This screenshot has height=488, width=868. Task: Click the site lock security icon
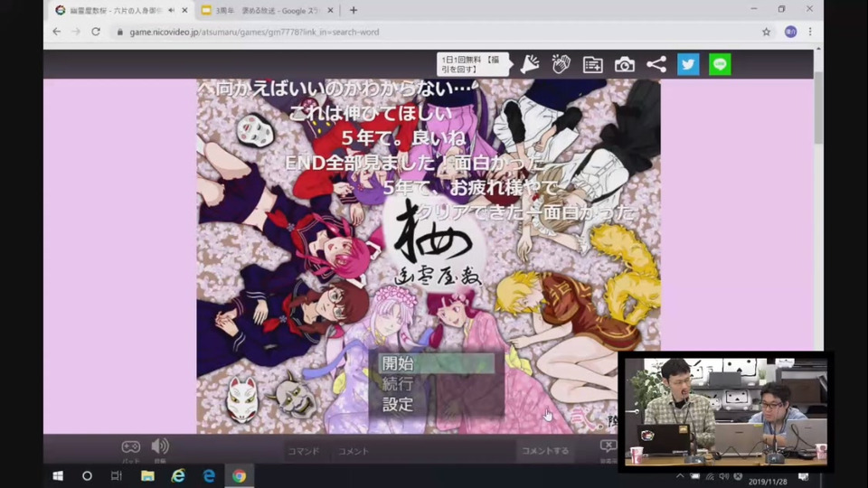coord(119,33)
